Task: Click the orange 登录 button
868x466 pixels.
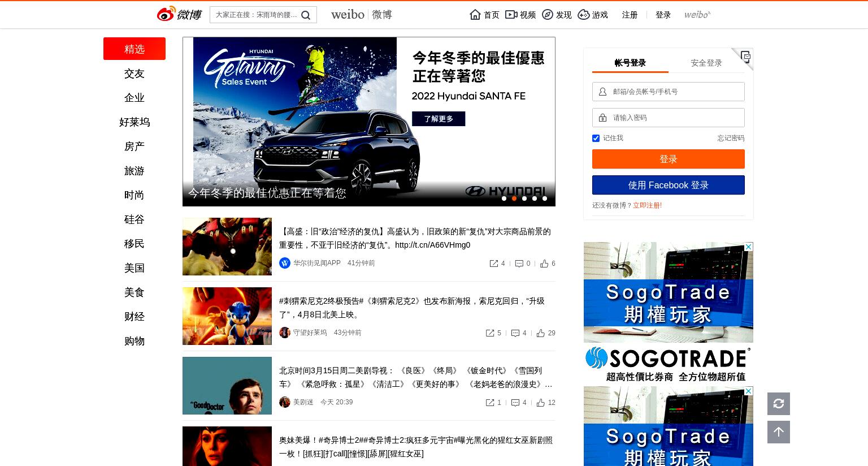Action: pyautogui.click(x=669, y=159)
